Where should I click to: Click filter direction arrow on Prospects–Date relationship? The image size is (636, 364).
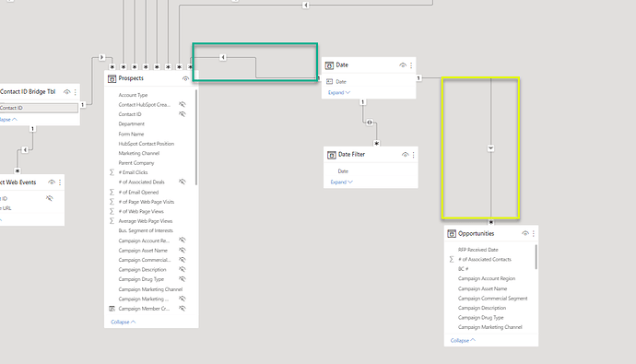click(223, 57)
